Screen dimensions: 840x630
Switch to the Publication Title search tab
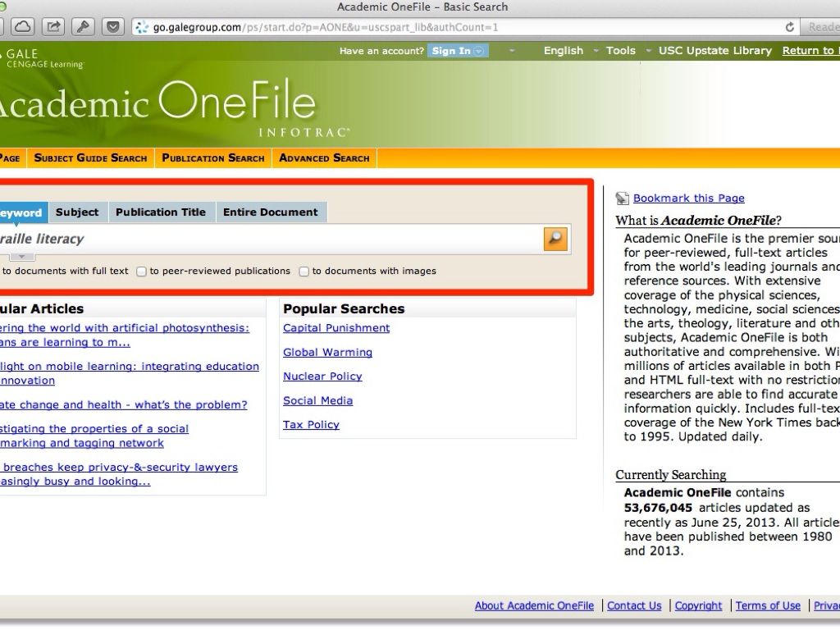(x=161, y=212)
